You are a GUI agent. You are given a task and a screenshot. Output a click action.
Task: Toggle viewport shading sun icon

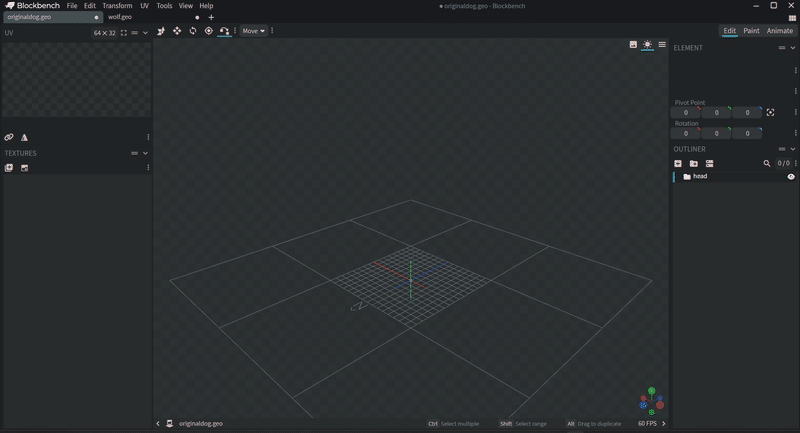pyautogui.click(x=647, y=45)
